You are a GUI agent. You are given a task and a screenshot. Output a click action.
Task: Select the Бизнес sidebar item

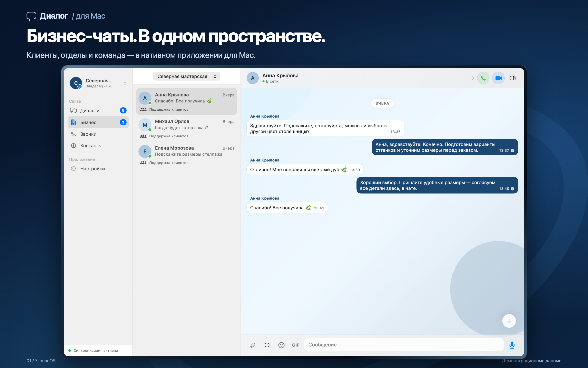(x=98, y=122)
